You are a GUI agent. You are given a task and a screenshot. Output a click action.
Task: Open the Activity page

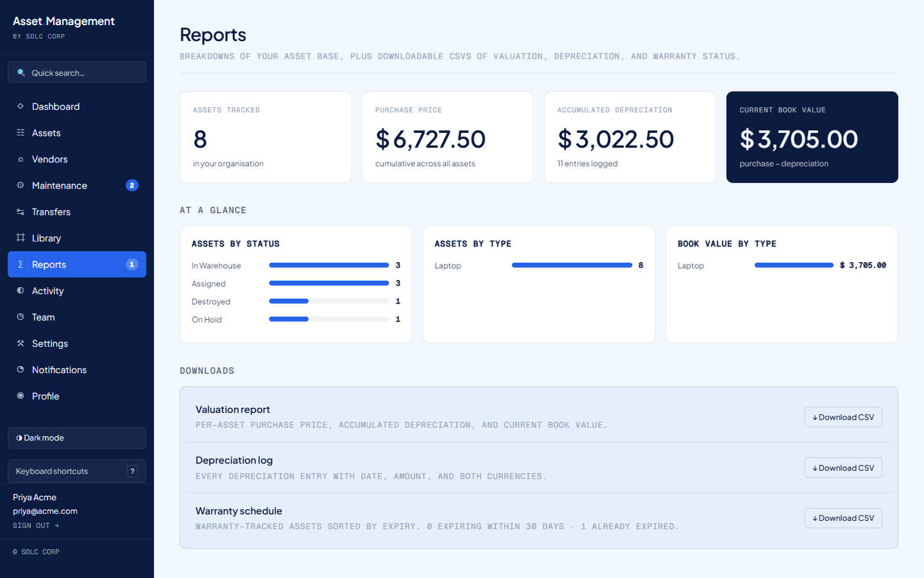click(x=77, y=290)
